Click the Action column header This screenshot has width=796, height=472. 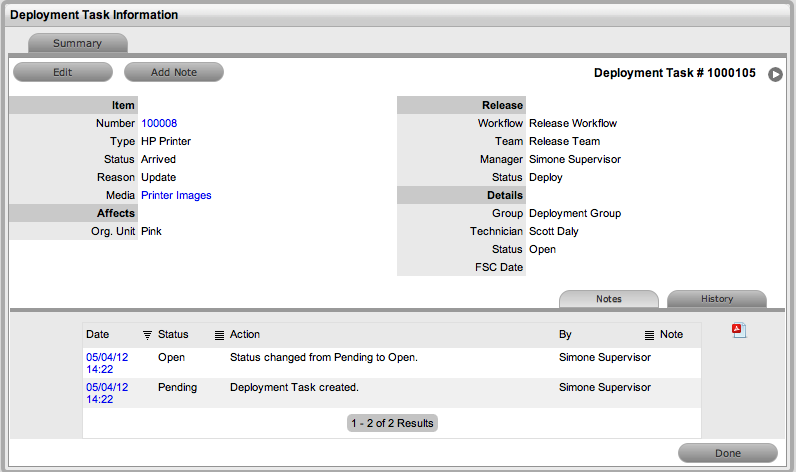tap(245, 334)
